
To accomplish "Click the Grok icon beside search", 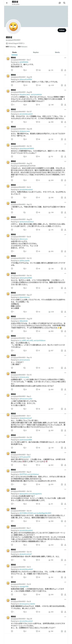I will tap(60, 3).
